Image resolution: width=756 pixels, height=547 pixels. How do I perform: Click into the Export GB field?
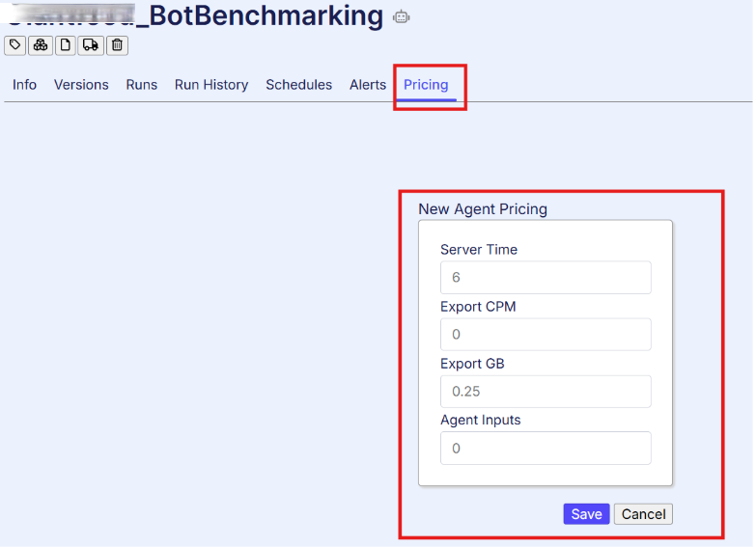tap(546, 392)
